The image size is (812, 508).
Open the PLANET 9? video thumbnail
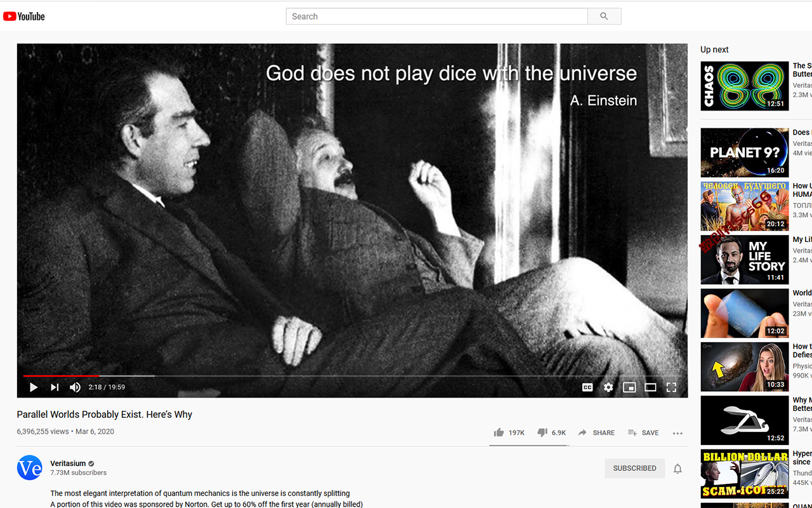click(745, 152)
